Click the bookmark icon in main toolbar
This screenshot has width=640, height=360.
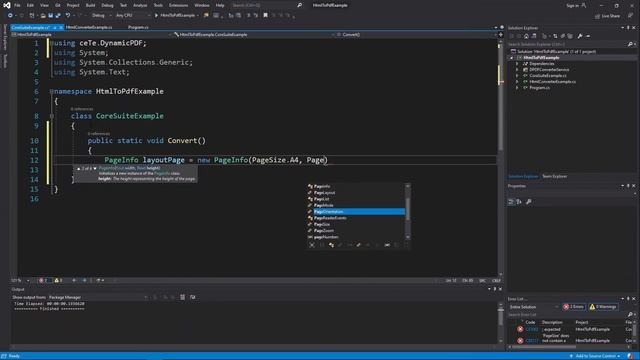pyautogui.click(x=266, y=16)
